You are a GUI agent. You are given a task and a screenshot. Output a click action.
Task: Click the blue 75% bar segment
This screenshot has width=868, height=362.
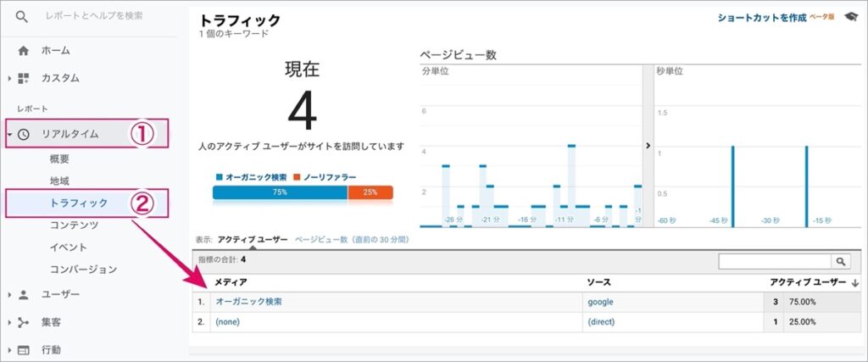[x=280, y=192]
